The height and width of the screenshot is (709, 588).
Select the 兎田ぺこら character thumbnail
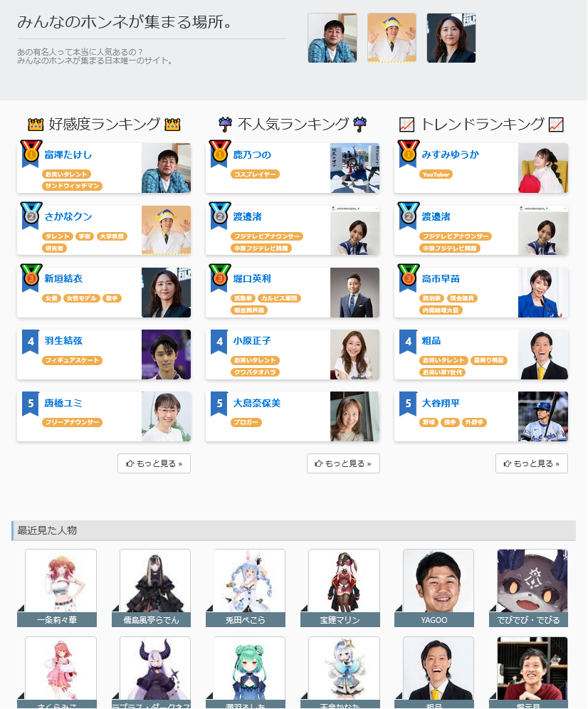(249, 582)
